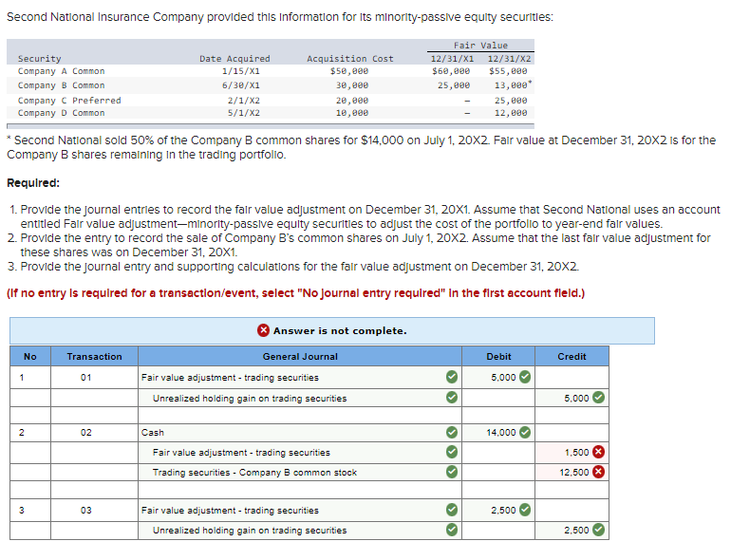Click the General Journal column header

(x=300, y=356)
